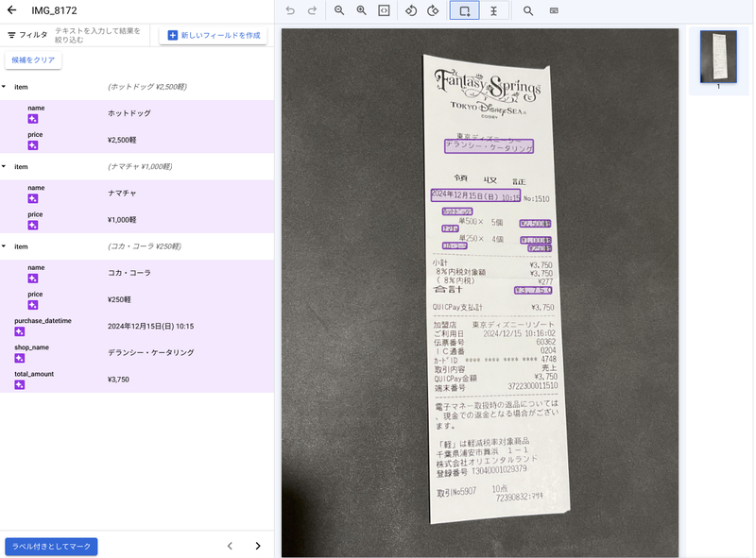Click the suggestion icon under ¥2,500軽 price
Screen dimensions: 756x558
(33, 145)
